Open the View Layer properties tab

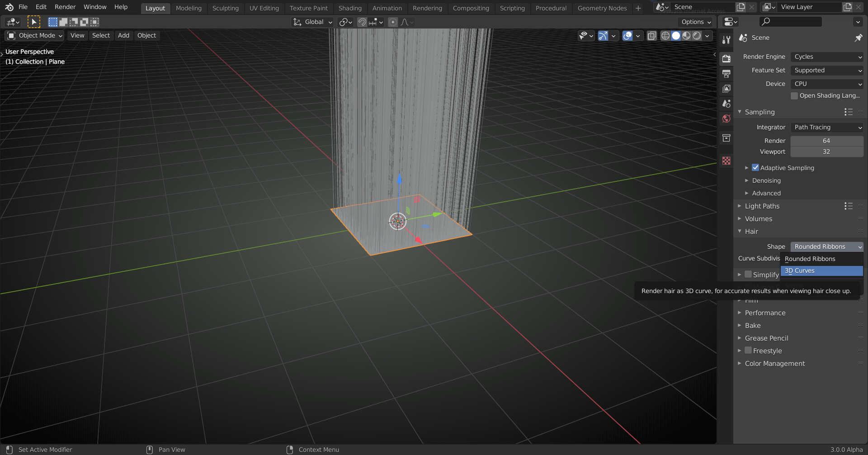726,89
